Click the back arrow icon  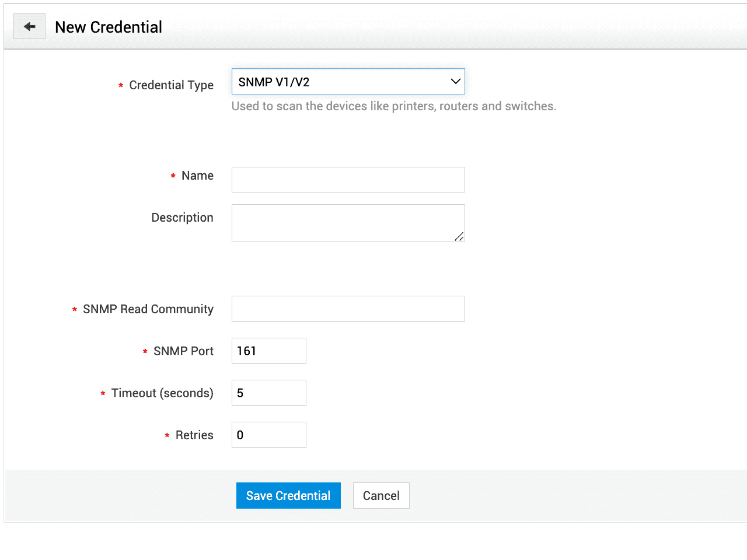click(29, 27)
